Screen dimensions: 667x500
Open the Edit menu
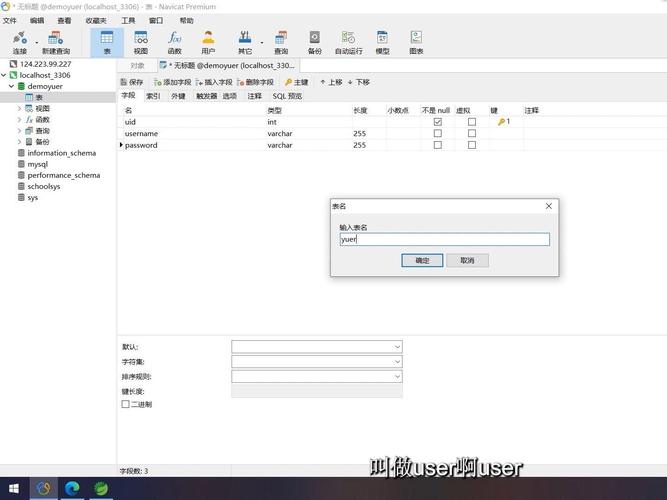[x=37, y=20]
